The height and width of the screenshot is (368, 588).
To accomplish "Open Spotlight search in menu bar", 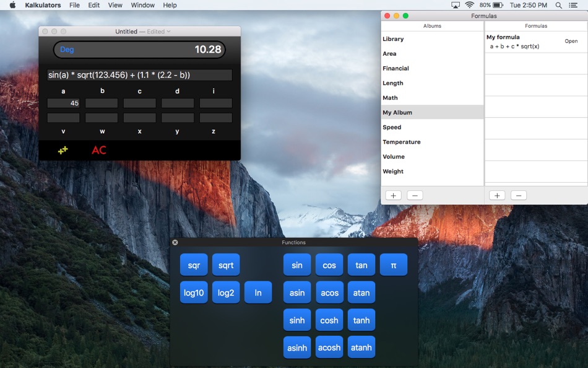I will coord(559,5).
